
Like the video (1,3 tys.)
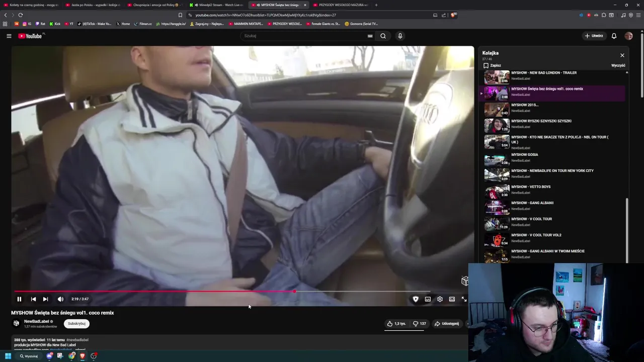click(396, 324)
